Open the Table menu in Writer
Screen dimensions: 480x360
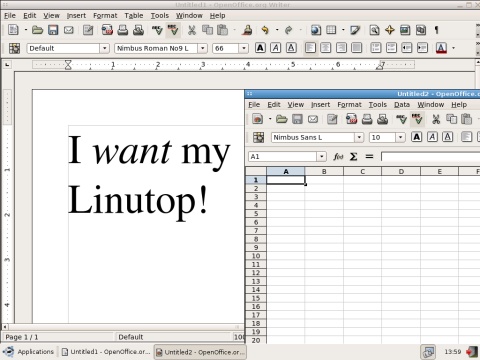[134, 15]
